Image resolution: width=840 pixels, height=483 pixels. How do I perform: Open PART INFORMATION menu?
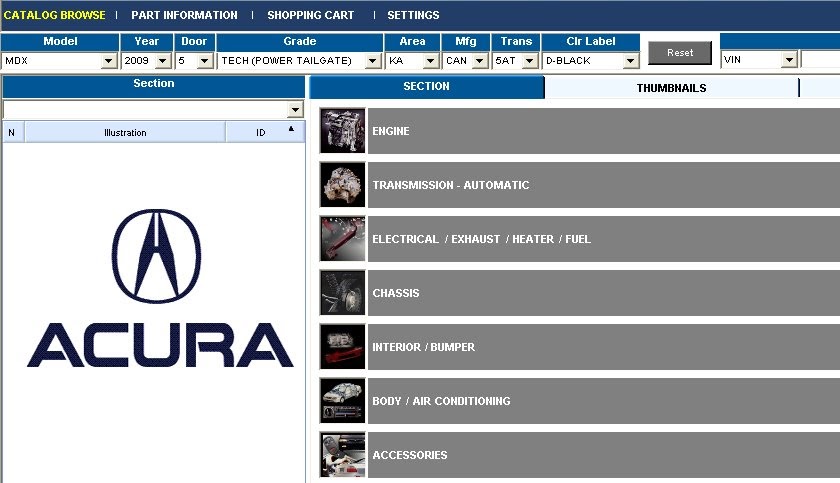[184, 15]
